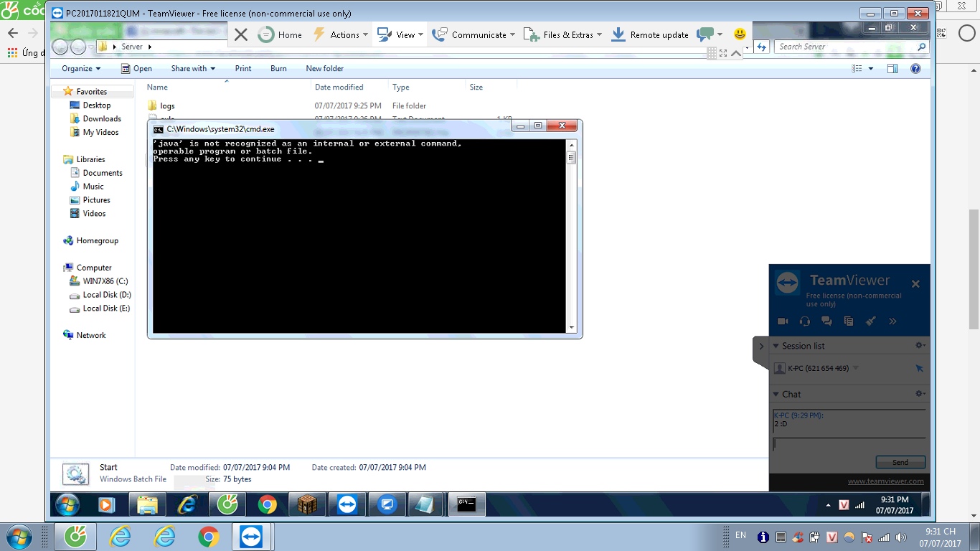Click the chat message input field
Image resolution: width=980 pixels, height=551 pixels.
click(x=849, y=444)
